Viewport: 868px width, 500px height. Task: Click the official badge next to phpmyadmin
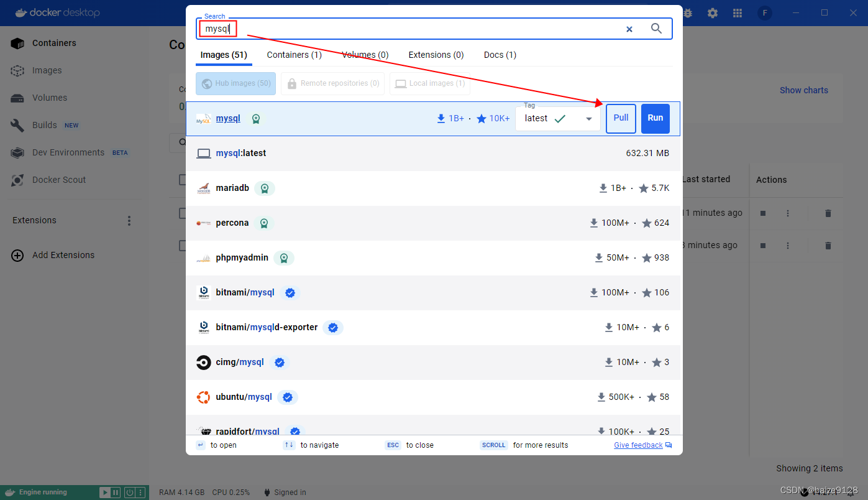[x=284, y=258]
